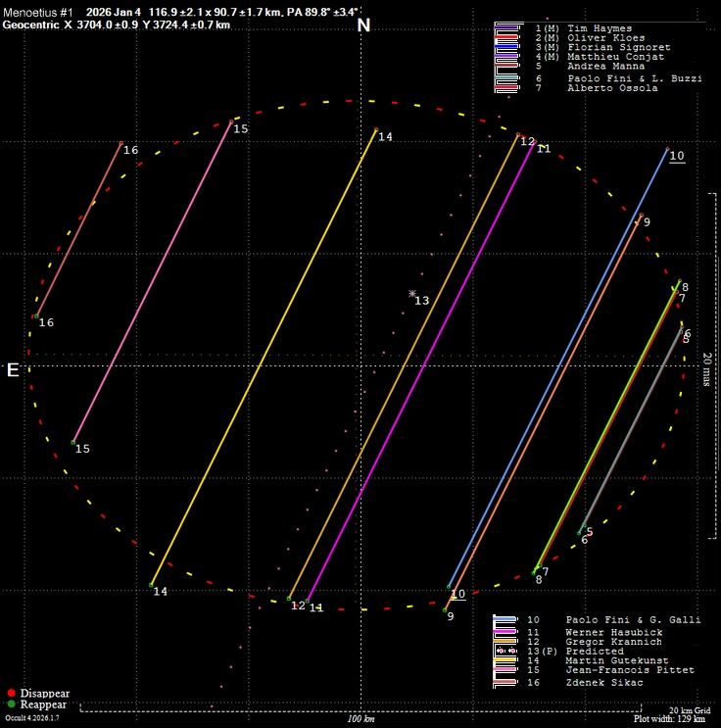The image size is (721, 728).
Task: Select Tim Haymes legend entry
Action: coord(599,28)
